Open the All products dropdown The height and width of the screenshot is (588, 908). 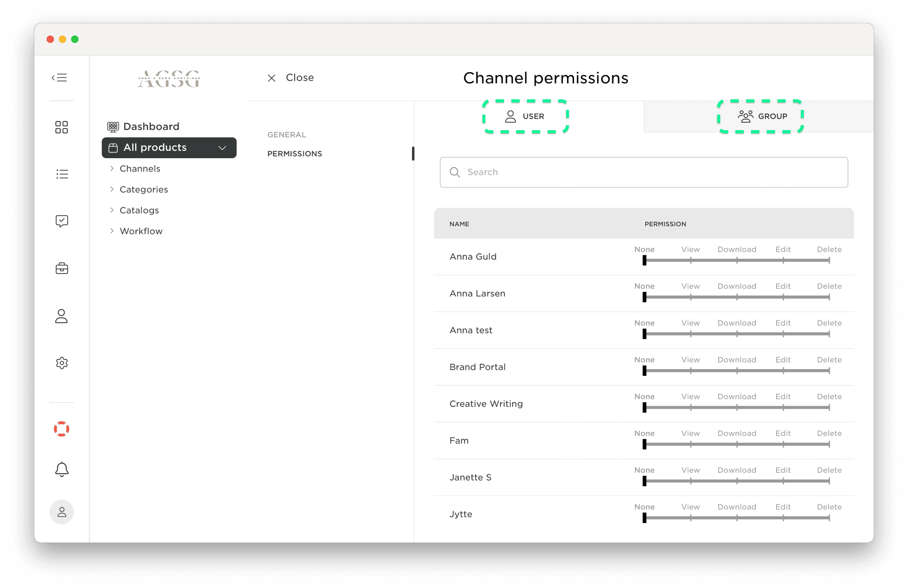pos(169,148)
